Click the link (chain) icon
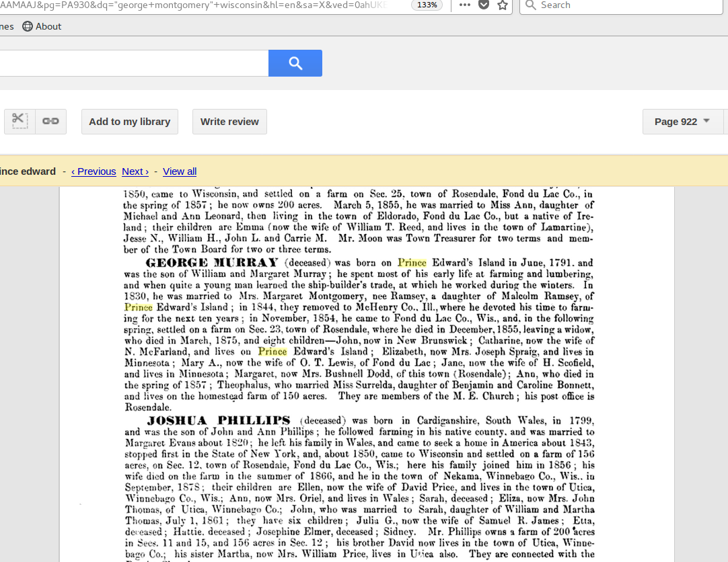The image size is (728, 562). point(50,122)
